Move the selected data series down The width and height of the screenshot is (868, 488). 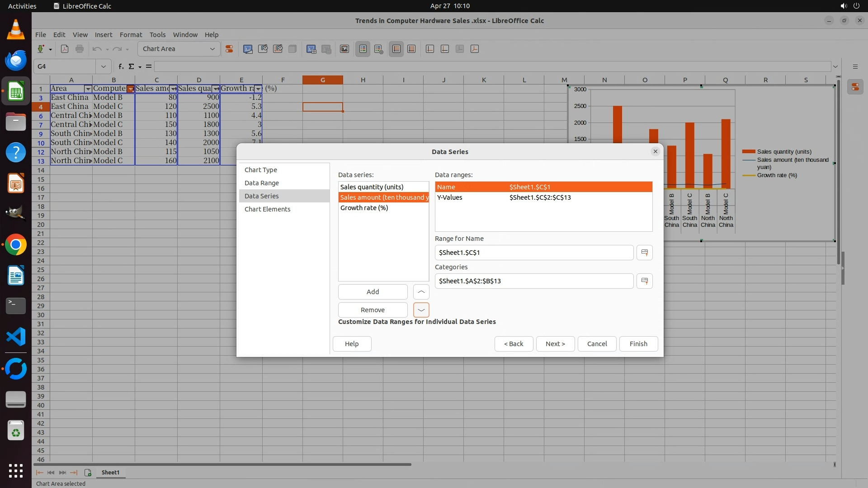pos(421,310)
